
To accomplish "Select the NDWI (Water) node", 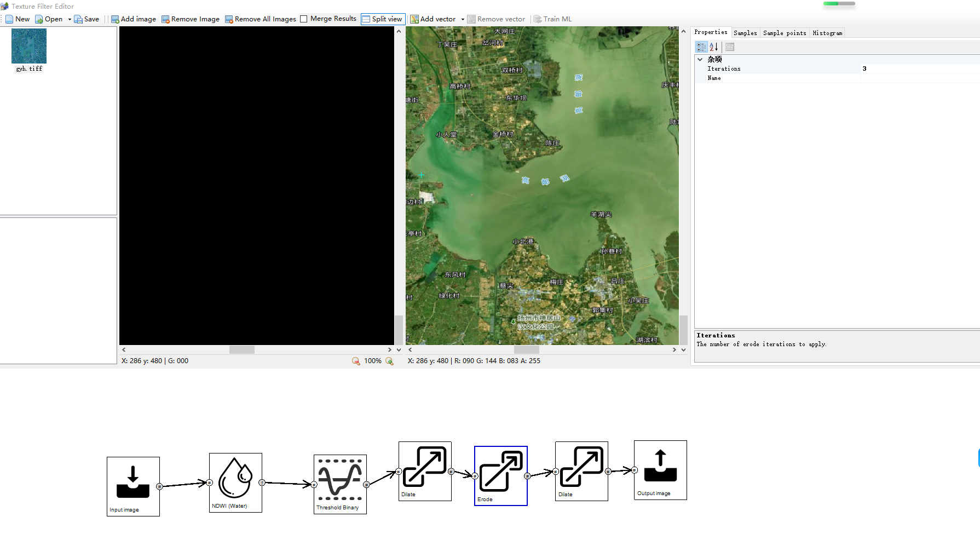I will [x=235, y=483].
